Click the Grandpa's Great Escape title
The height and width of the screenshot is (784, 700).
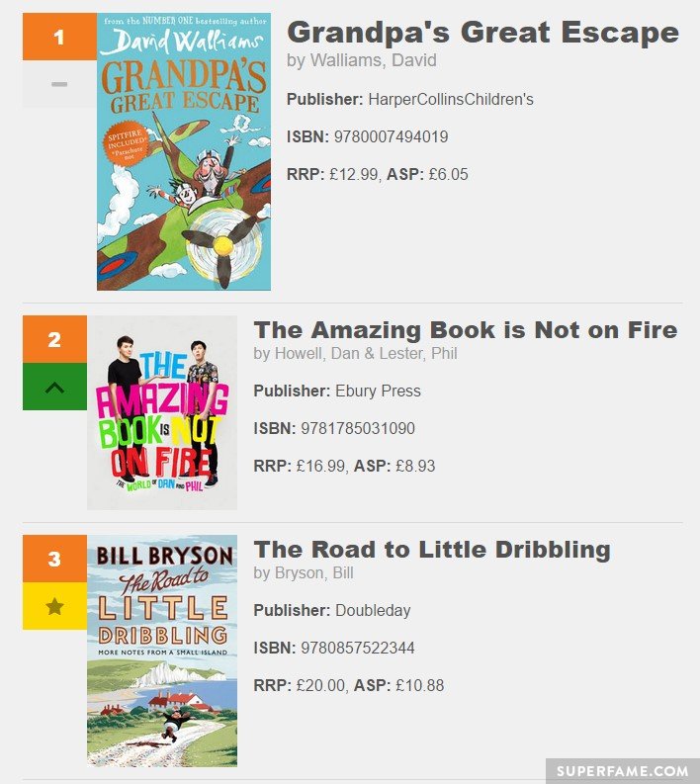pos(483,33)
